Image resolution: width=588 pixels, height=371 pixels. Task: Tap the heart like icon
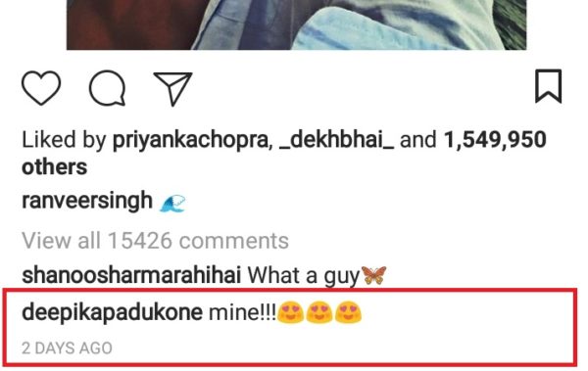[41, 88]
